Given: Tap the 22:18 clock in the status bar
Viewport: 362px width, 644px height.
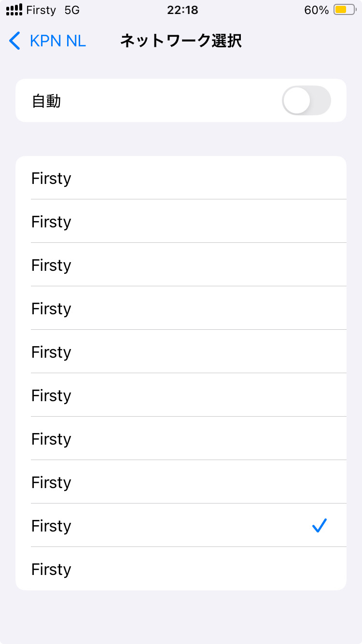Looking at the screenshot, I should point(182,10).
